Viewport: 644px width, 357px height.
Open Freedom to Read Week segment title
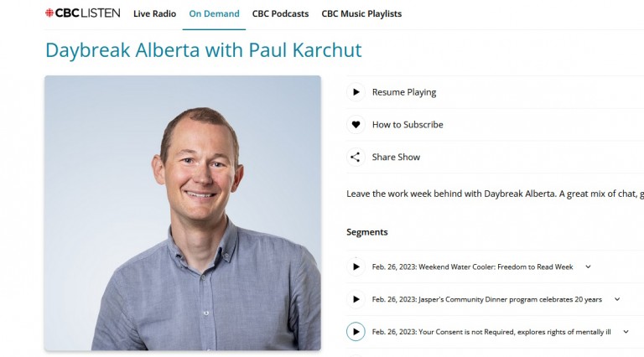tap(472, 266)
